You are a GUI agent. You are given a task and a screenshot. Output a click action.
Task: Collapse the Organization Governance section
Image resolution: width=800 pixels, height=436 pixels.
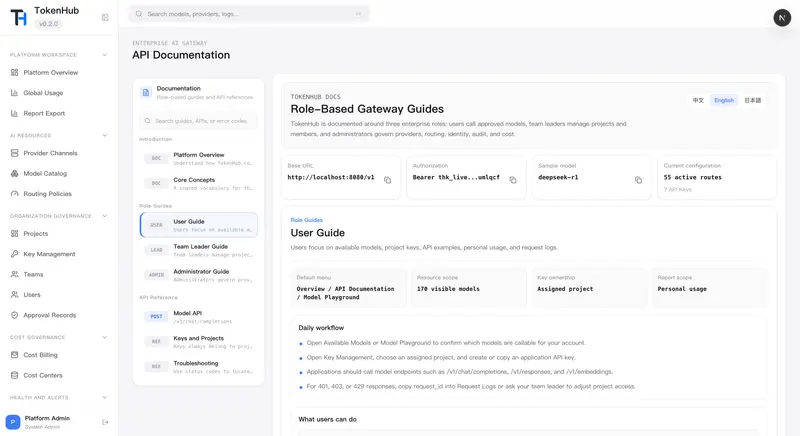105,216
